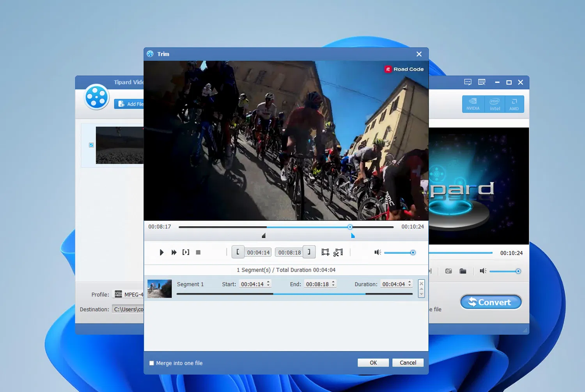Screen dimensions: 585x392
Task: Enable Merge into one file in Trim
Action: coord(152,363)
